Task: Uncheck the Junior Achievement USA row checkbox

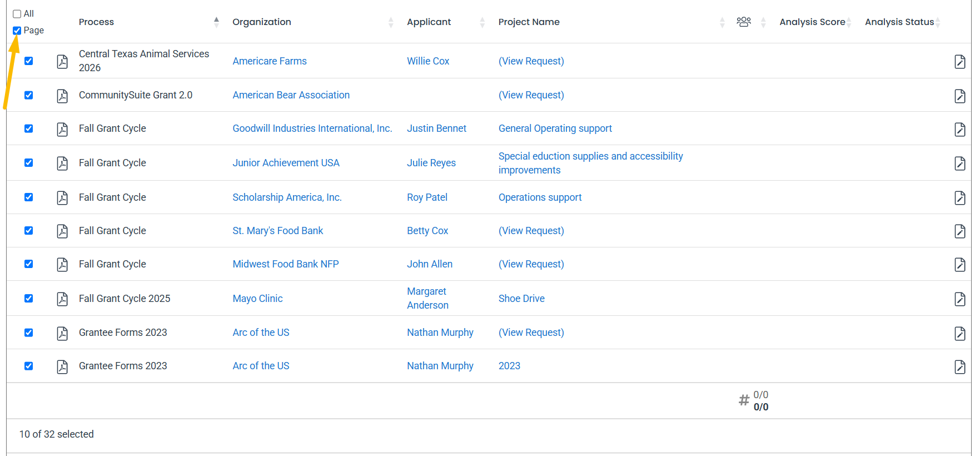Action: click(29, 163)
